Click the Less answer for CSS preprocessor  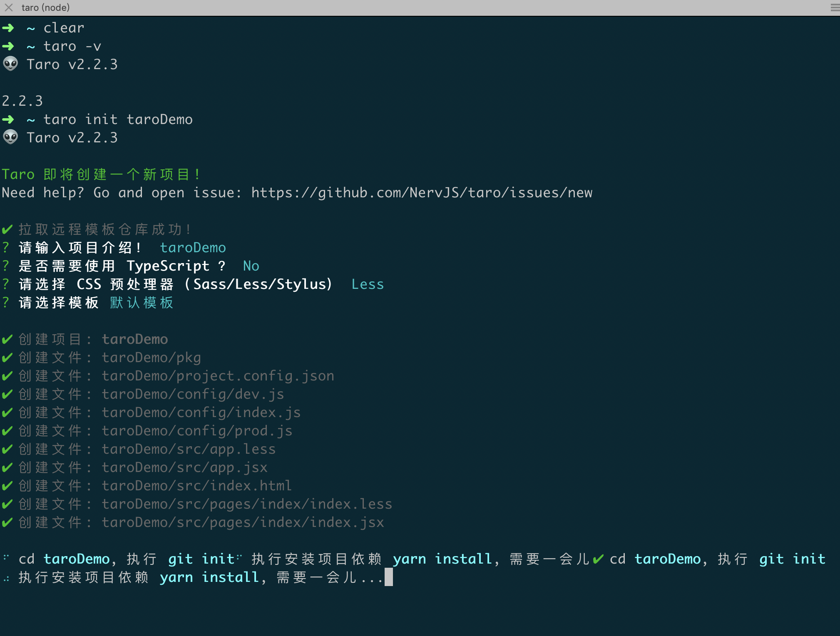click(x=367, y=284)
